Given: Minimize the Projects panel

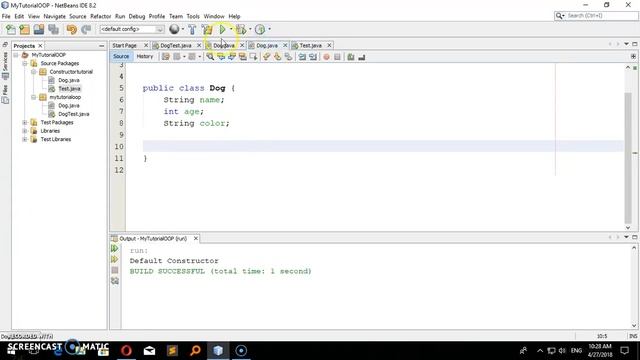Looking at the screenshot, I should (x=101, y=46).
